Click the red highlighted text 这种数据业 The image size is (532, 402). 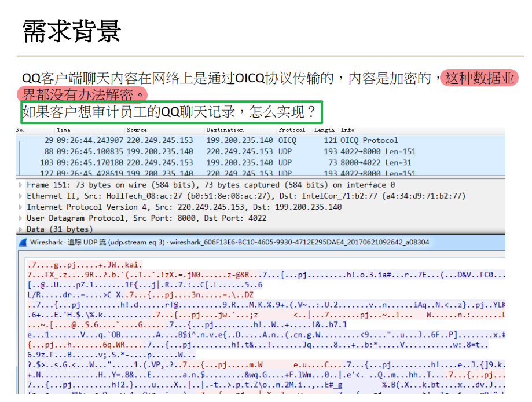tap(479, 78)
